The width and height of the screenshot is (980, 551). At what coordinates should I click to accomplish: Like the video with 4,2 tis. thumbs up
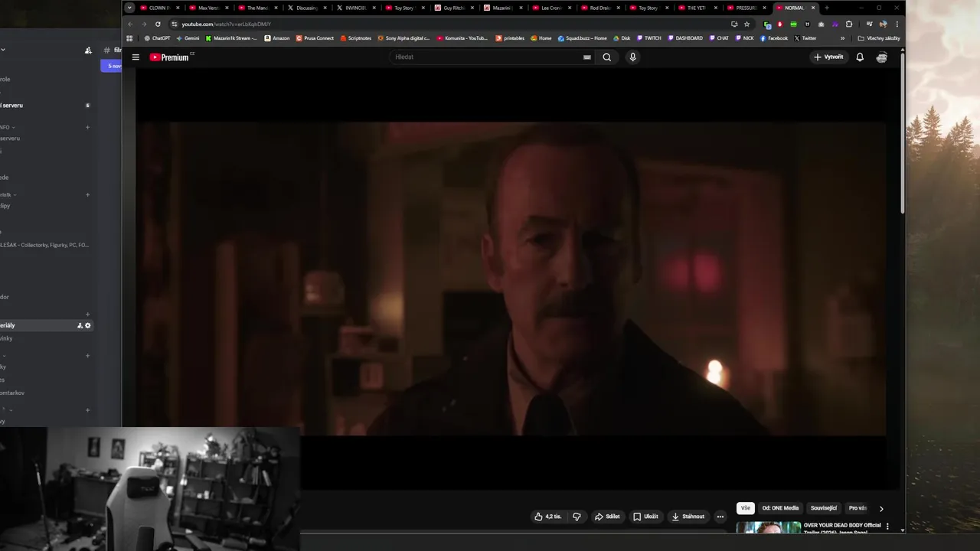click(x=548, y=517)
